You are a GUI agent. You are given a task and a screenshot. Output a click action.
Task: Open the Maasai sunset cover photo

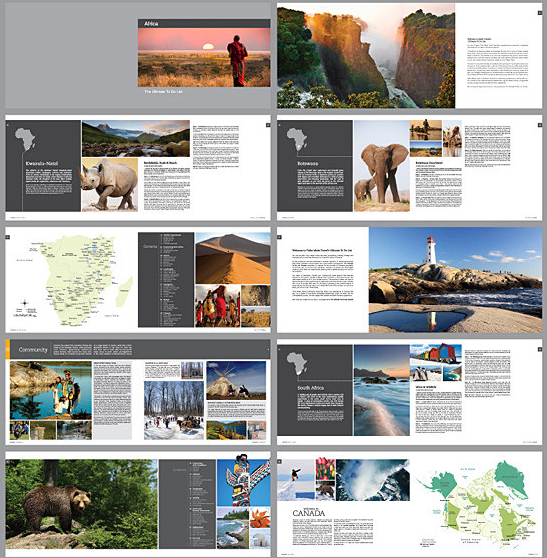204,57
